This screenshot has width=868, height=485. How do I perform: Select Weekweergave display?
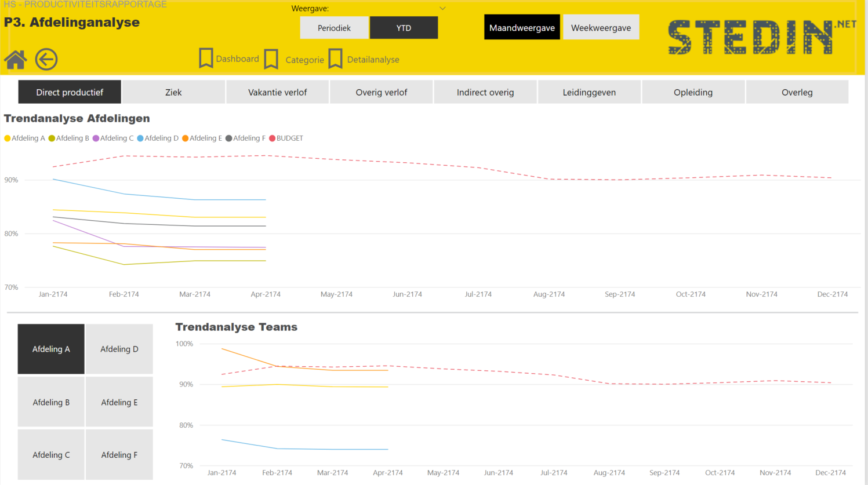point(601,27)
